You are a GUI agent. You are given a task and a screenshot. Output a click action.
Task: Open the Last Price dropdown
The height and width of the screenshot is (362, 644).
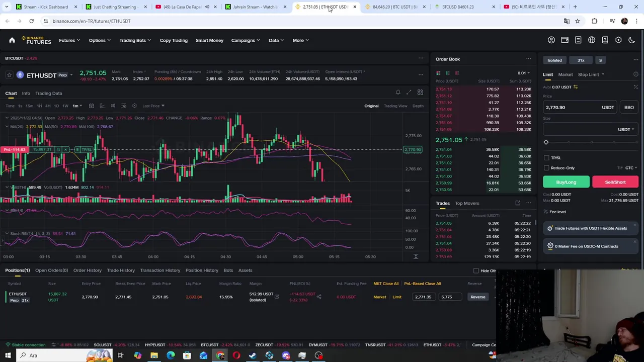tap(153, 106)
